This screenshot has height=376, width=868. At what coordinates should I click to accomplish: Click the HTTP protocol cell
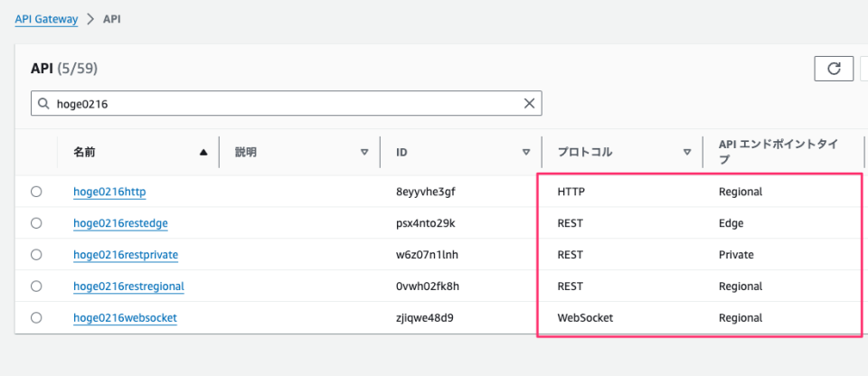coord(571,193)
